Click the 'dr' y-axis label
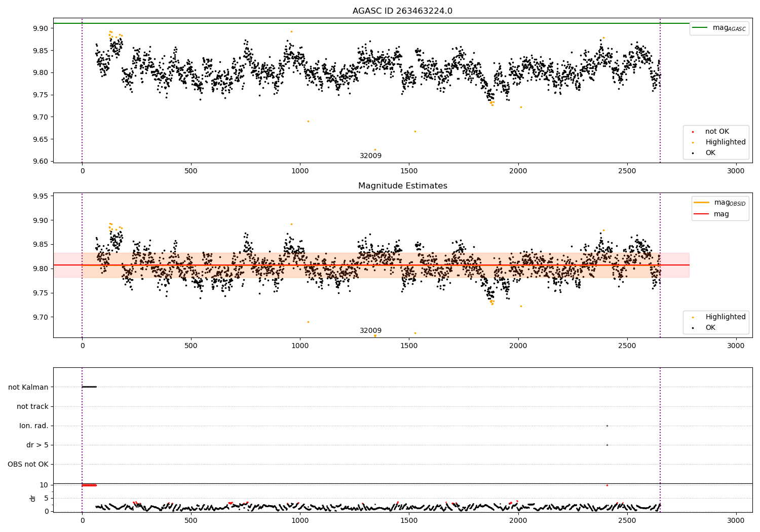This screenshot has width=760, height=532. 33,498
